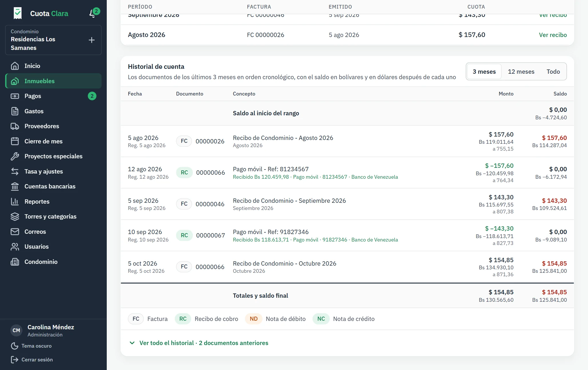Click the Cierre de mes calendar icon
The image size is (588, 370).
15,141
